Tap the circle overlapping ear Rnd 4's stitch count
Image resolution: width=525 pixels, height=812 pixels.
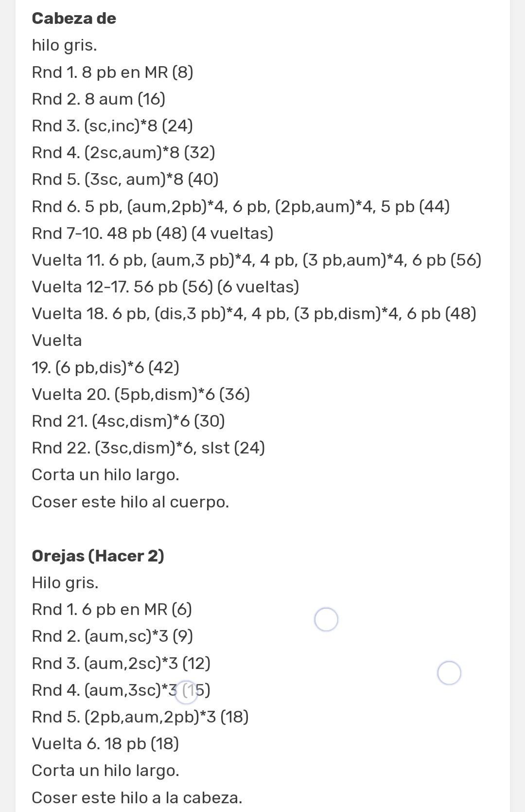point(186,692)
